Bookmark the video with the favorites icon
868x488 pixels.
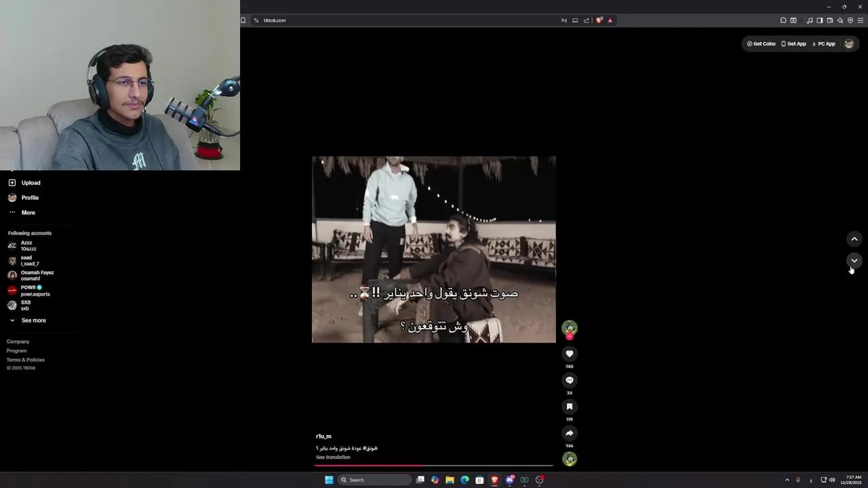570,407
